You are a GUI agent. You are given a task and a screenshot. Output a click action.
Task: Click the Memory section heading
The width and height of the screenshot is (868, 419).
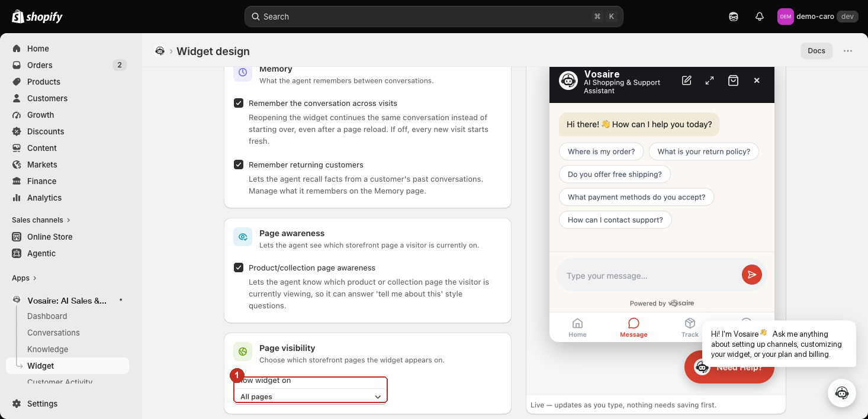[276, 69]
